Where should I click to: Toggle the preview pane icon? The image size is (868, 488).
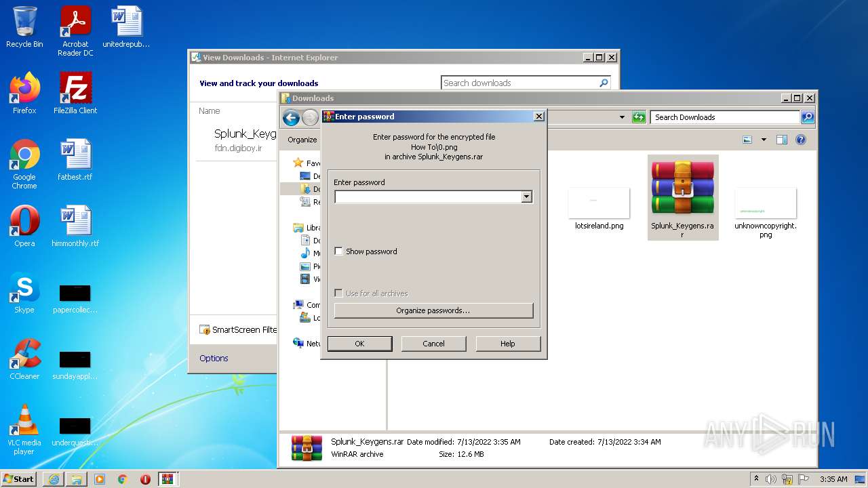pos(782,140)
